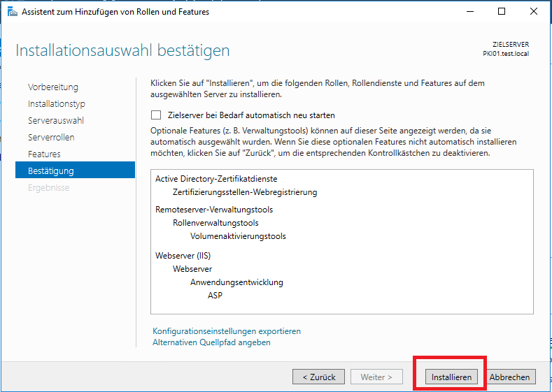The image size is (552, 392).
Task: Click the Alternativen Quellpfad angeben link
Action: (211, 342)
